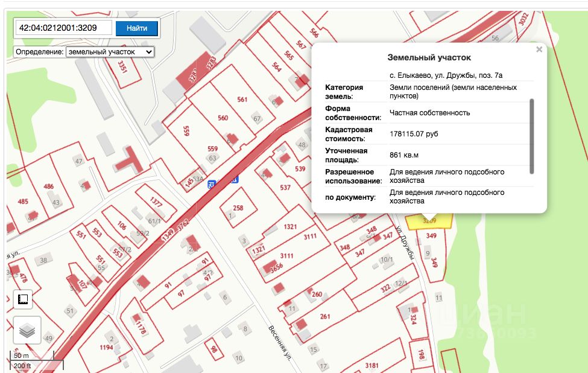Open the map layers icon
Screen dimensions: 588x373
point(27,330)
